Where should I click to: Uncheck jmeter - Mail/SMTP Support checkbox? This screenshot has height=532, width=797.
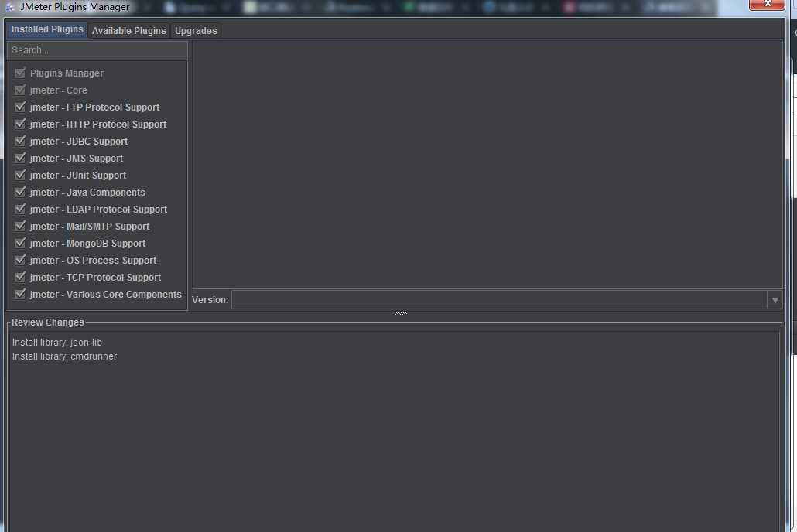tap(20, 226)
